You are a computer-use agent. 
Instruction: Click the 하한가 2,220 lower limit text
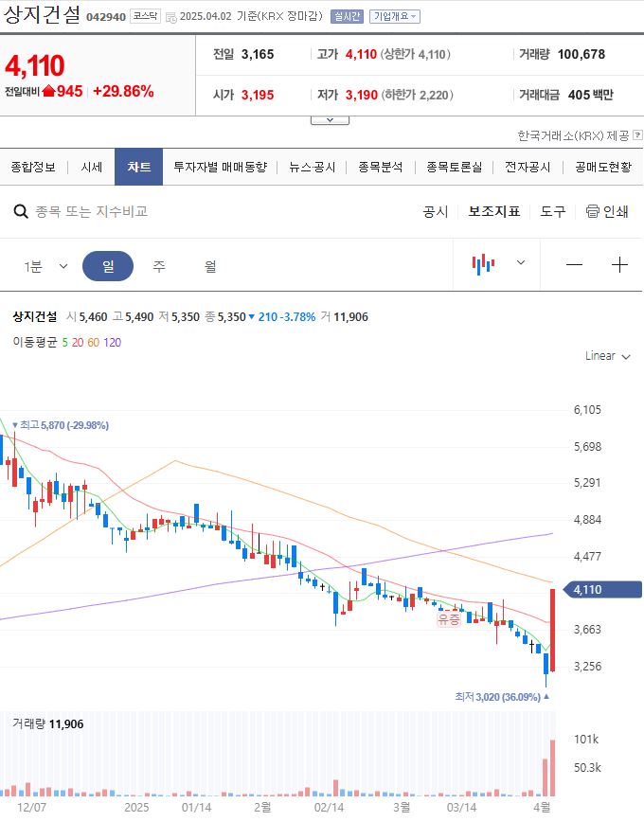[x=417, y=95]
